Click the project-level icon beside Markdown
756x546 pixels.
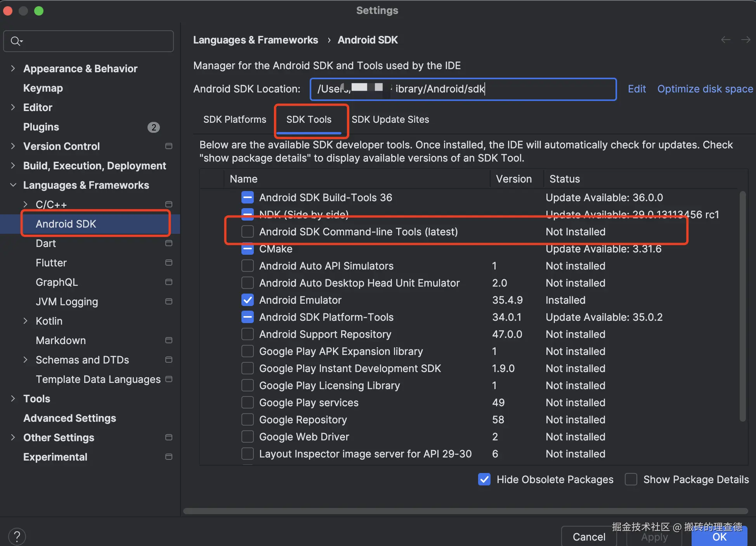[x=169, y=340]
